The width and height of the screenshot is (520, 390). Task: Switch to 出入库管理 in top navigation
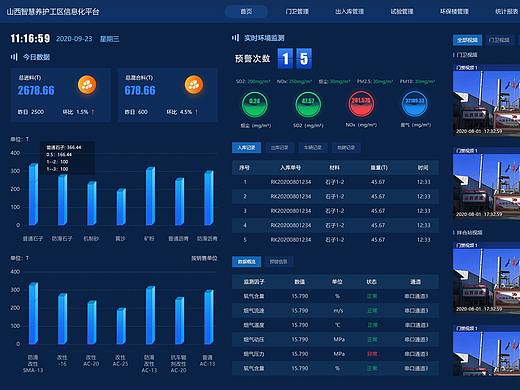[x=349, y=12]
